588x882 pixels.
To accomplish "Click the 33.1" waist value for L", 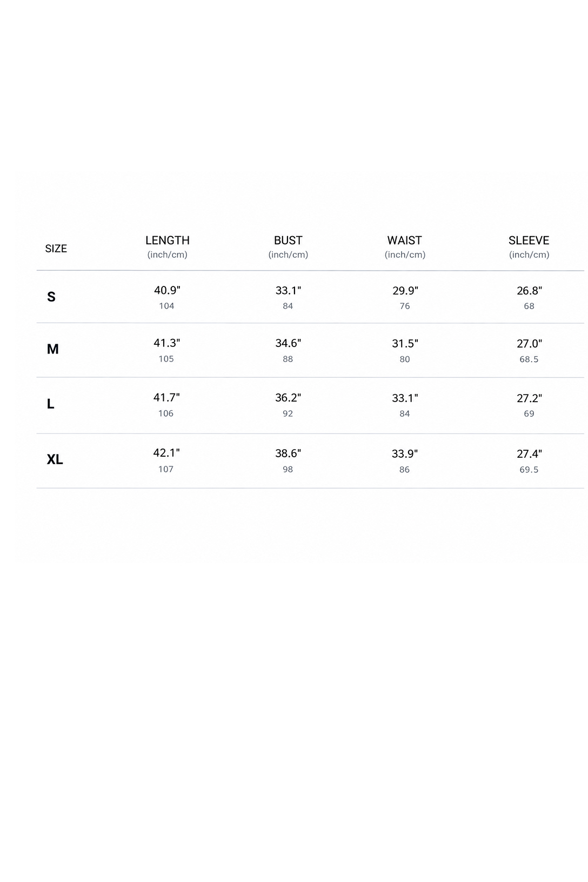I will pyautogui.click(x=405, y=398).
